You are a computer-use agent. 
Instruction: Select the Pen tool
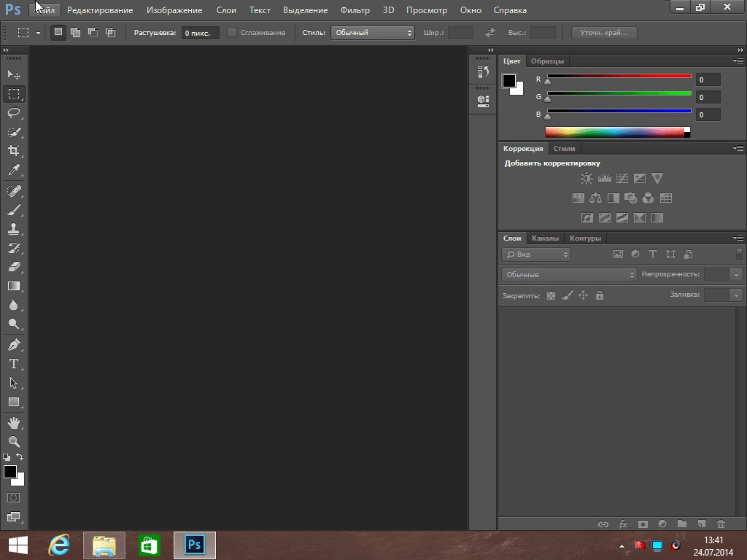tap(14, 345)
